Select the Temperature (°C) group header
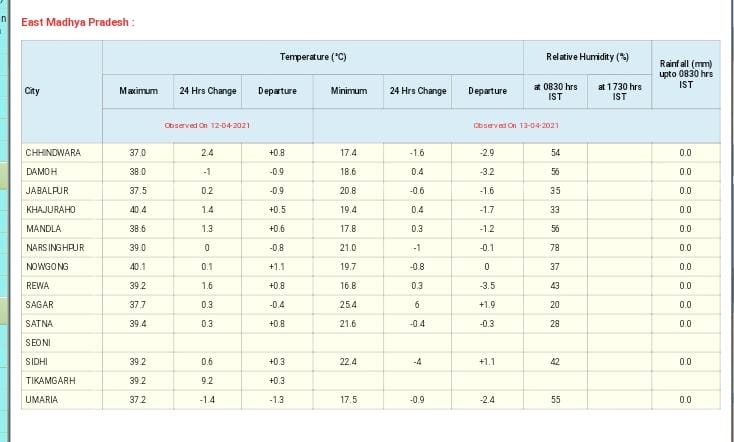The height and width of the screenshot is (442, 734). [313, 56]
